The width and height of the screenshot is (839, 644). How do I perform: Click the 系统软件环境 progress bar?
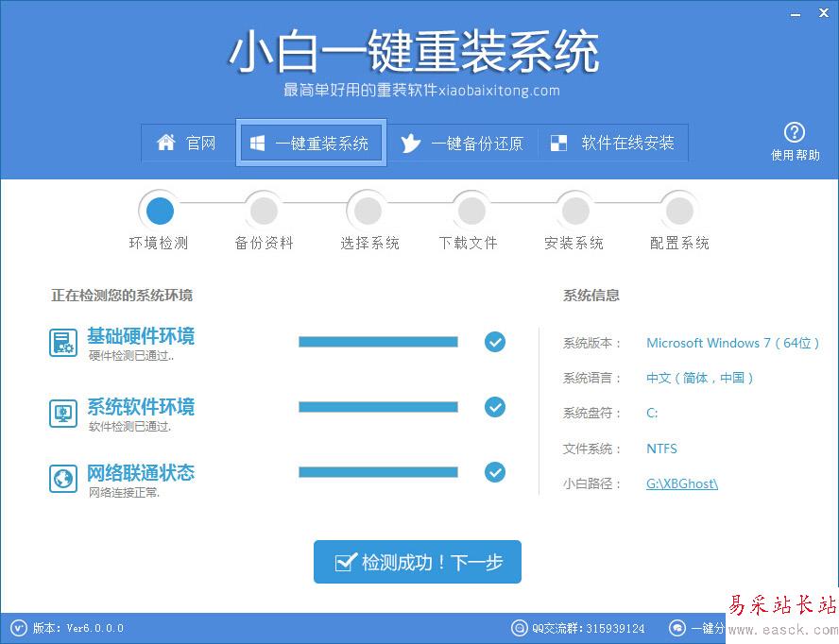coord(378,407)
